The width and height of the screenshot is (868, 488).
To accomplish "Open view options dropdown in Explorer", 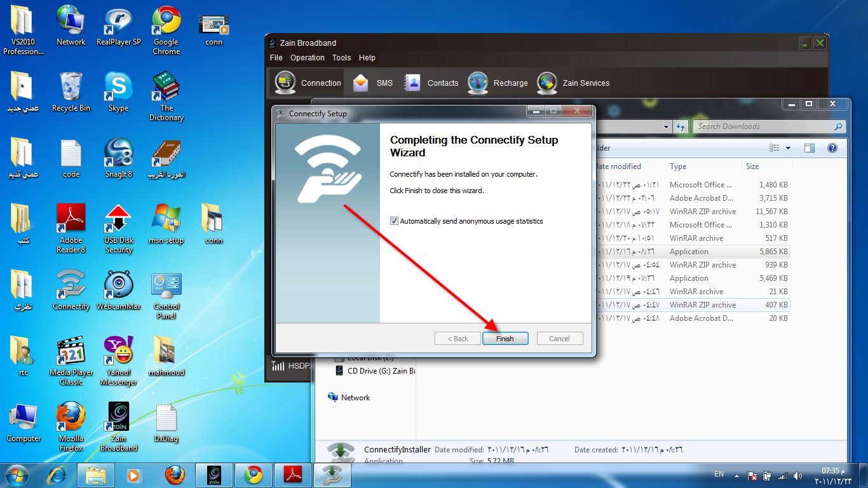I will click(x=788, y=148).
